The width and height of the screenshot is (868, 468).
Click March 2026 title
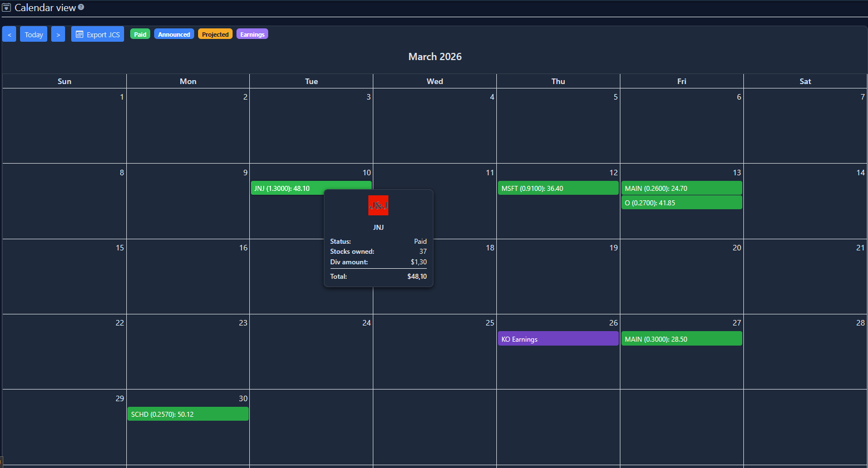tap(435, 57)
